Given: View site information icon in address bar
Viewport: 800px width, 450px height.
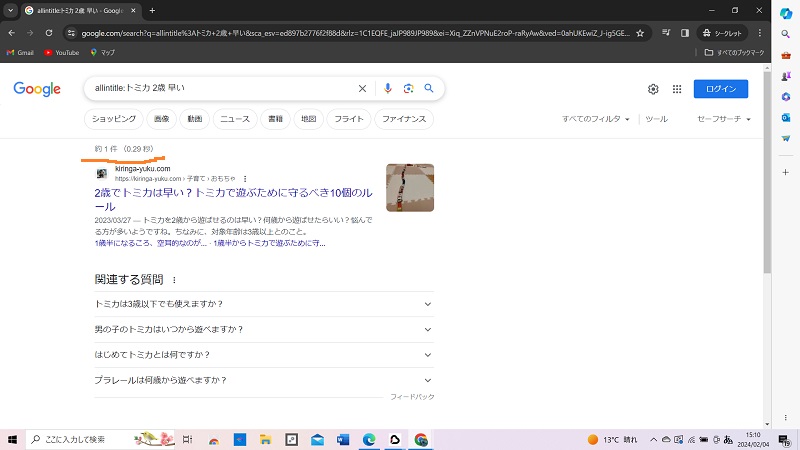Looking at the screenshot, I should 71,33.
